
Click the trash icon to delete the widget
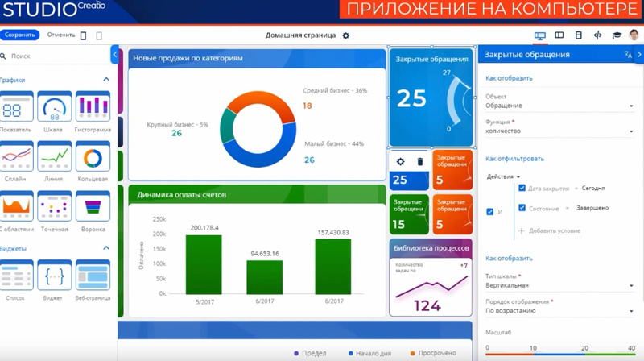(419, 162)
